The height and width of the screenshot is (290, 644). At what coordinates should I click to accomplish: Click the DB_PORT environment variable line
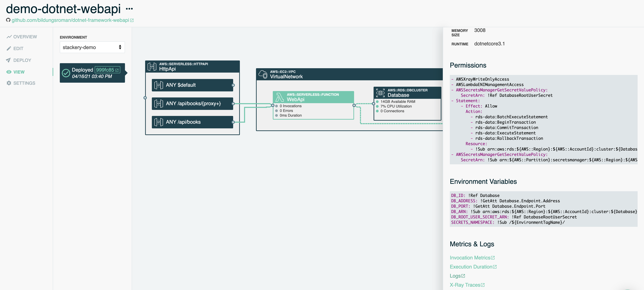[498, 206]
